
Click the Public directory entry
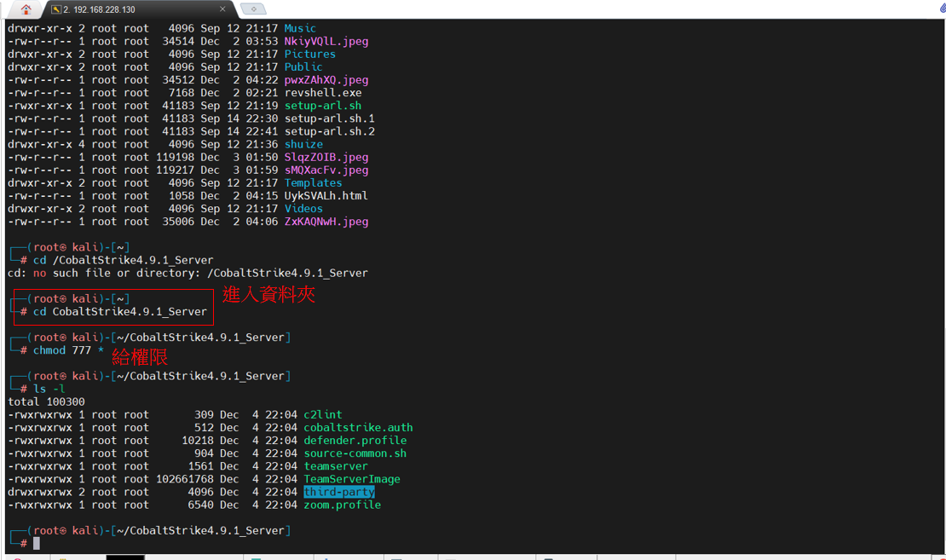pos(303,67)
